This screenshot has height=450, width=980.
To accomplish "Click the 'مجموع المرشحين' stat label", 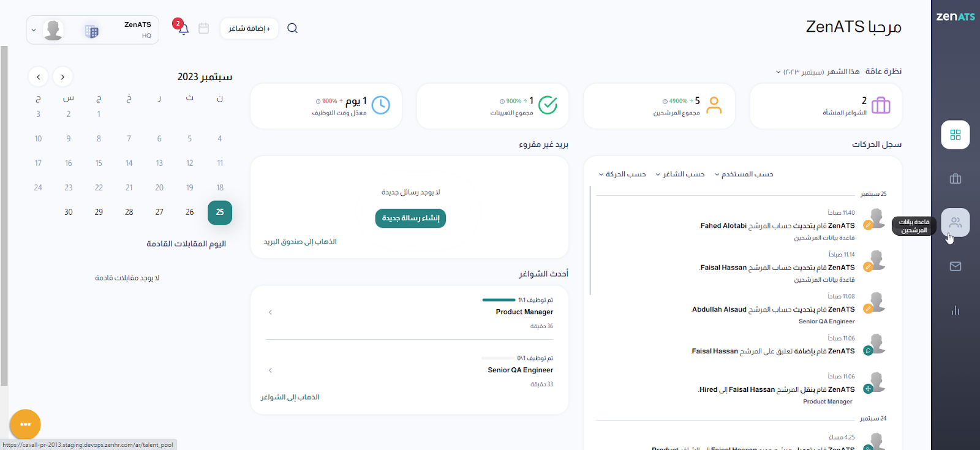I will coord(677,113).
